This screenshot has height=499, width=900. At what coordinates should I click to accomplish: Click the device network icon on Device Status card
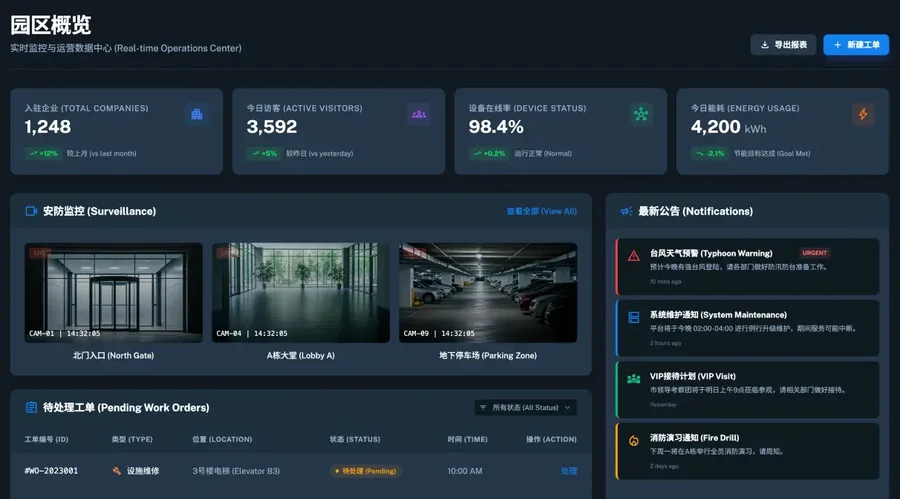click(x=641, y=114)
